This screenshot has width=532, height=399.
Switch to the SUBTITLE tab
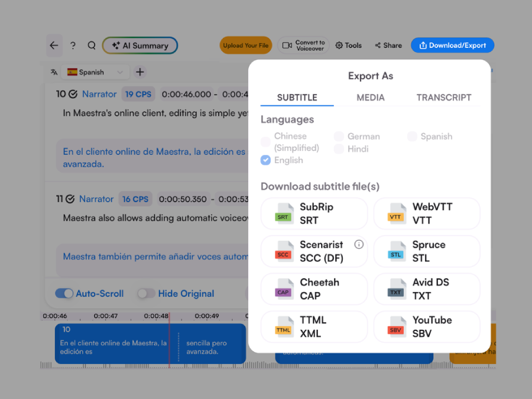(297, 98)
